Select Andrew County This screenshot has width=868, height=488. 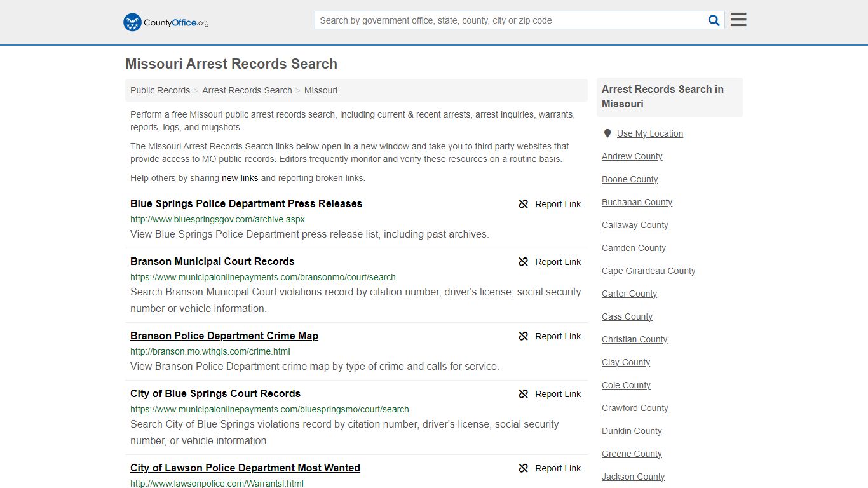click(632, 156)
